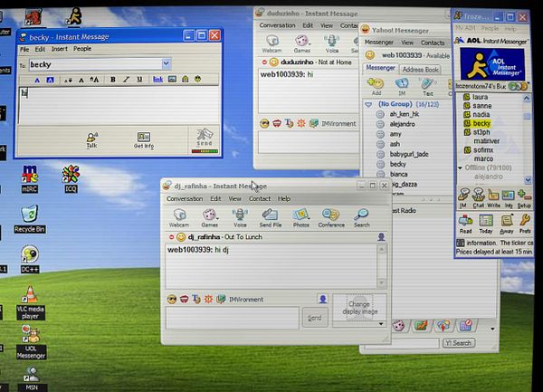Click Chat icon in AIM buddy list

click(x=479, y=198)
